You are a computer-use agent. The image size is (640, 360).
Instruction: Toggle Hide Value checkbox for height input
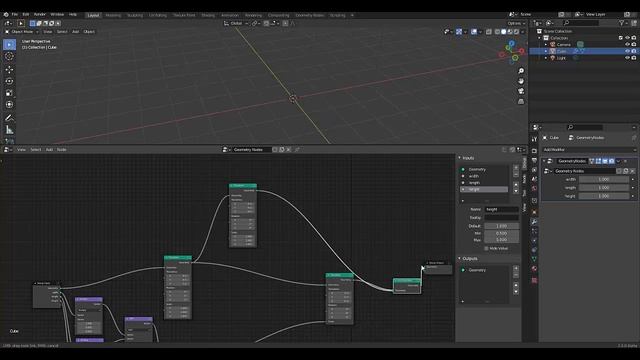[x=486, y=248]
